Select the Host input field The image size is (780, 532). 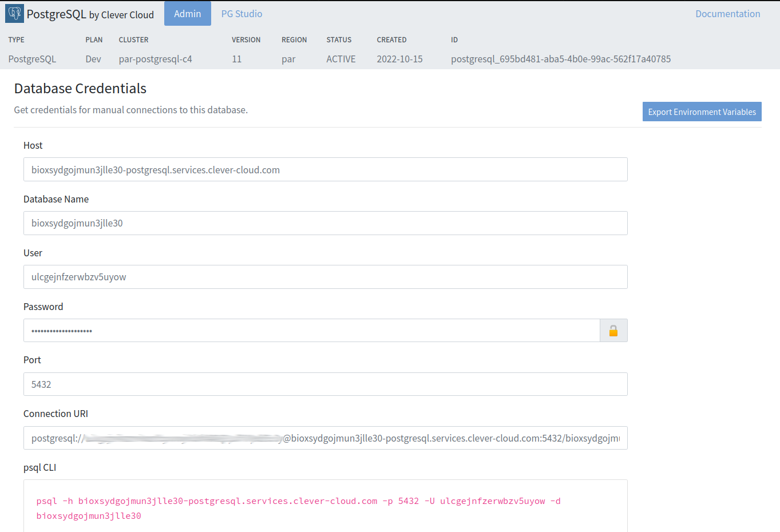coord(326,169)
